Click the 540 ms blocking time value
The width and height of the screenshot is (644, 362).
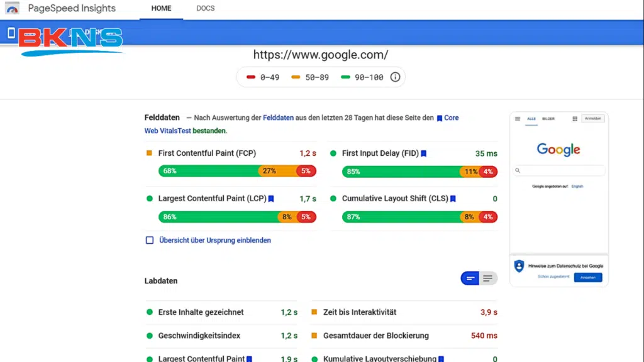484,336
